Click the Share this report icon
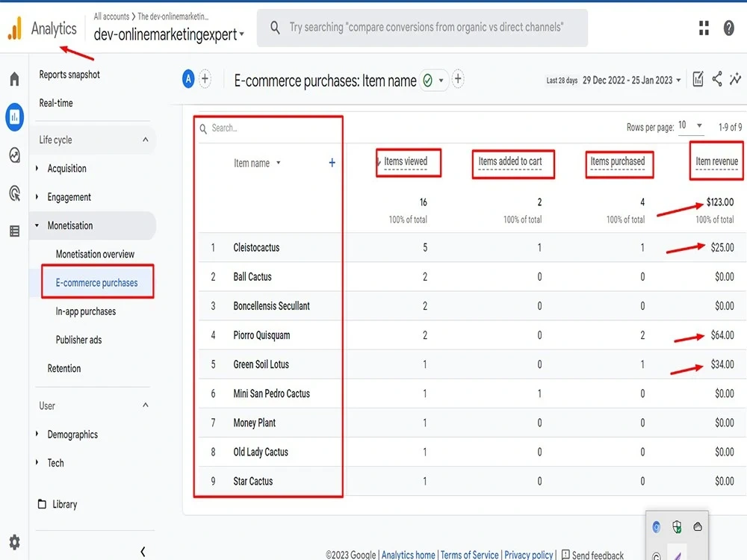The image size is (747, 560). (x=717, y=79)
